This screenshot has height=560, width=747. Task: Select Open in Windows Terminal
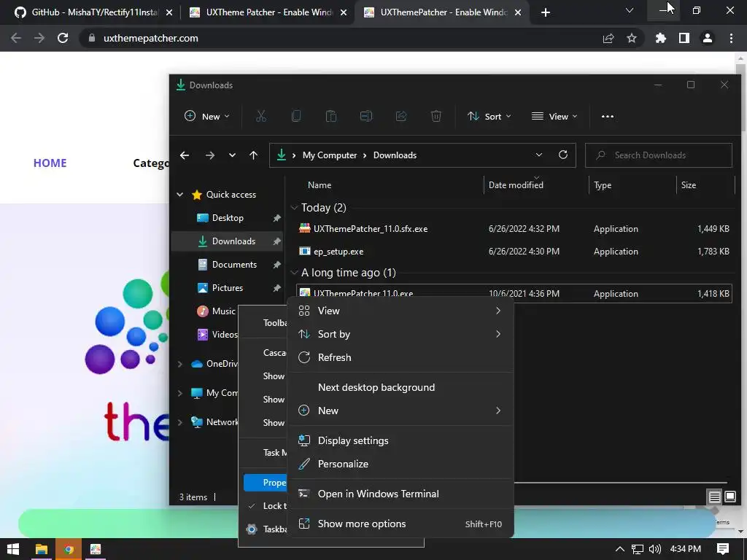pos(400,494)
